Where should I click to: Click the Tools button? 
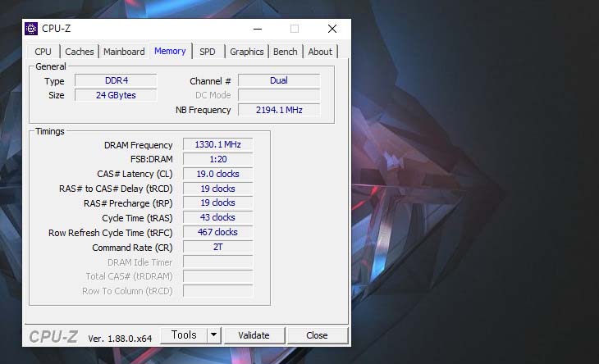(x=184, y=335)
